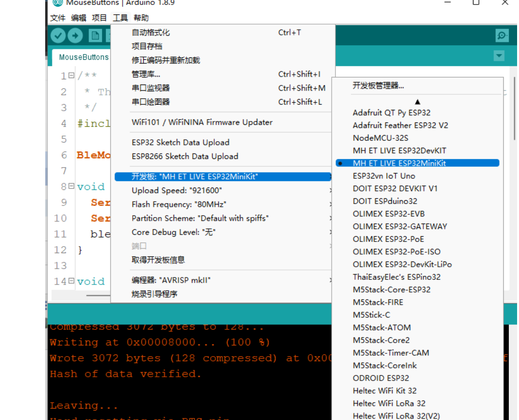
Task: Collapse the void block fold on line 14
Action: click(71, 281)
